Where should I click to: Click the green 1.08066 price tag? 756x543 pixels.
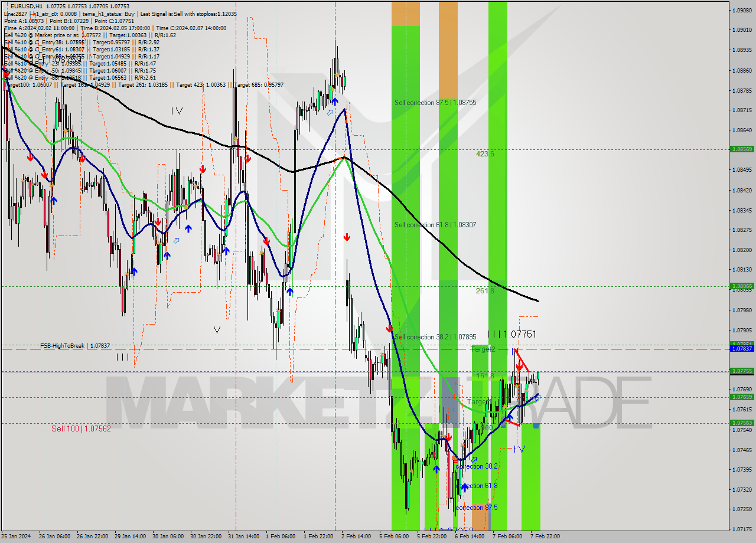[742, 286]
